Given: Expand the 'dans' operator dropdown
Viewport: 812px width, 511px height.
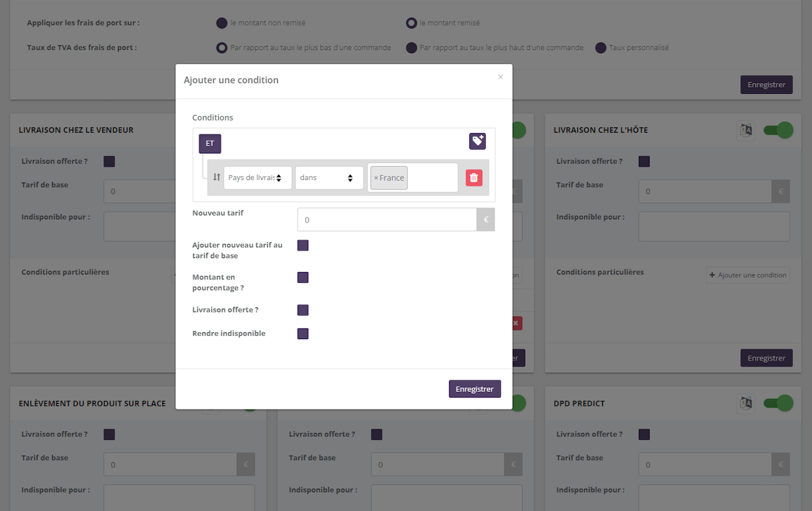Looking at the screenshot, I should point(329,178).
